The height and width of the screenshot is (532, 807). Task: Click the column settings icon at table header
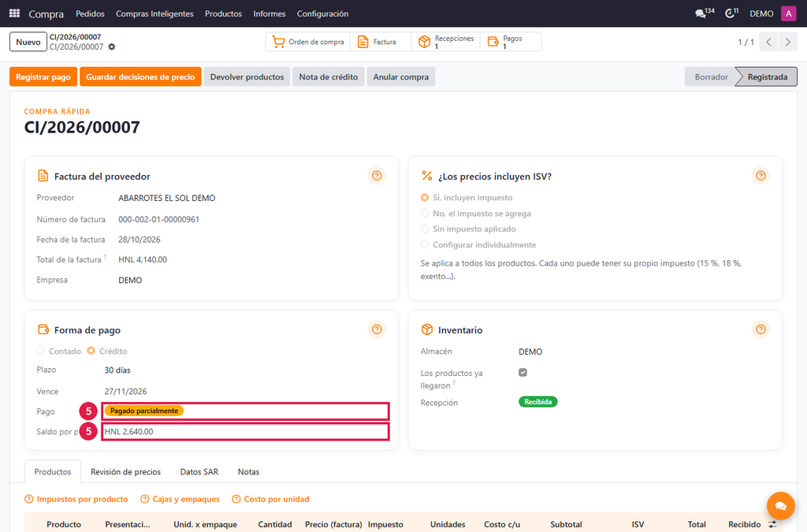click(x=772, y=524)
